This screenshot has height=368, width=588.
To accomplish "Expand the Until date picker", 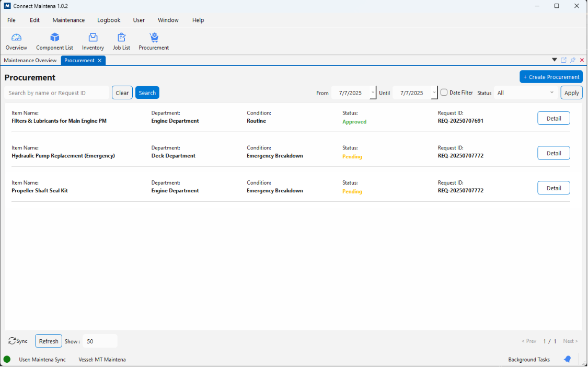I will pyautogui.click(x=434, y=93).
